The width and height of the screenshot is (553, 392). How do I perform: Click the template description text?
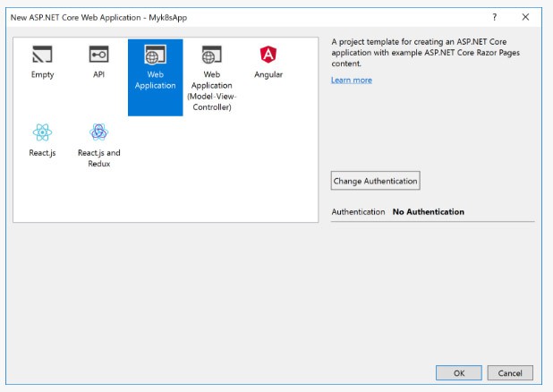[x=425, y=53]
